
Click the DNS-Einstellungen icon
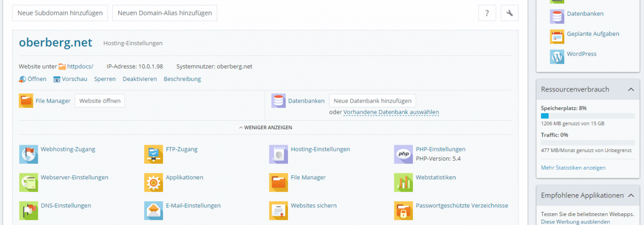tap(28, 210)
